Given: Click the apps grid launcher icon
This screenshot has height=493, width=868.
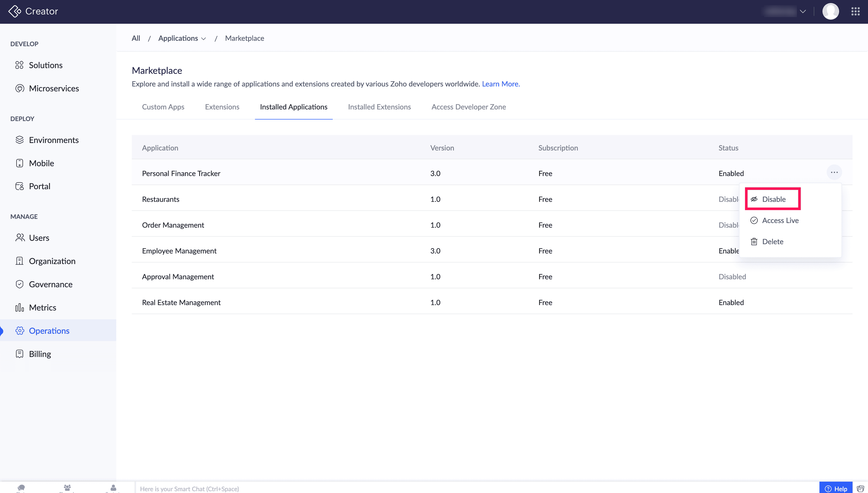Looking at the screenshot, I should 855,12.
